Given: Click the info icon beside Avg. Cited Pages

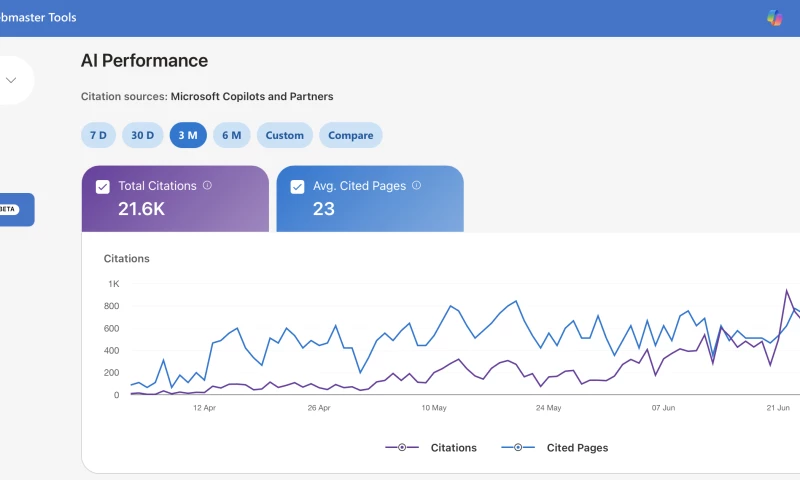Looking at the screenshot, I should [416, 185].
